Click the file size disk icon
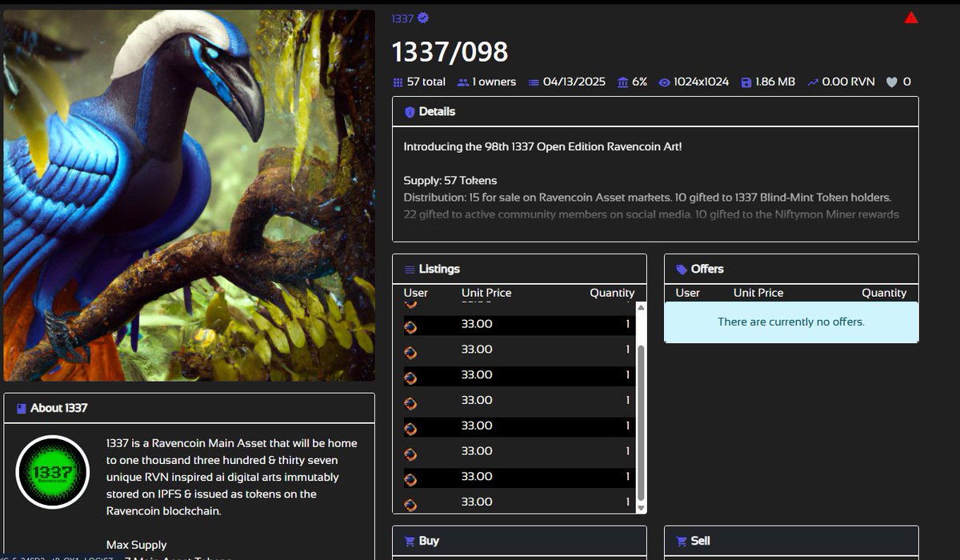The image size is (960, 560). click(746, 82)
